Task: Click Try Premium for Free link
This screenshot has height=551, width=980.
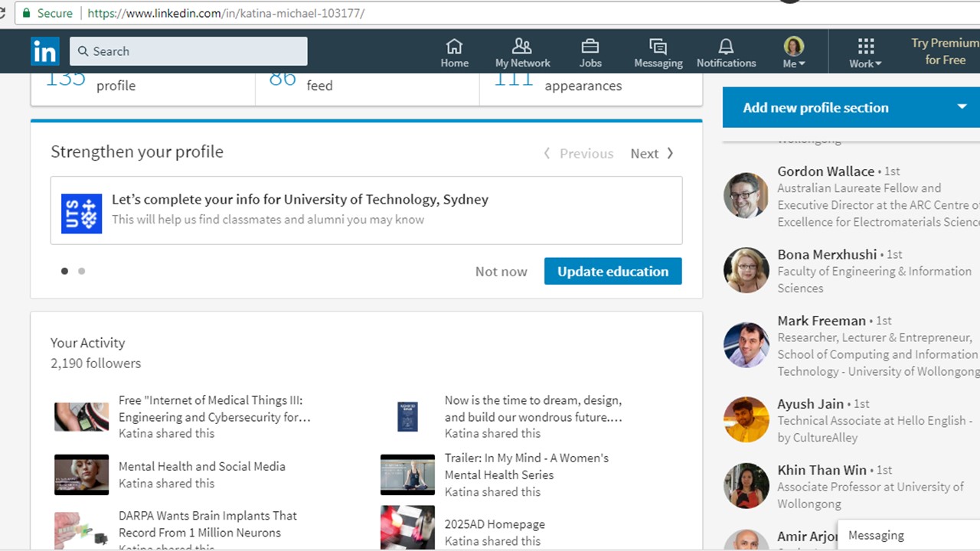Action: pyautogui.click(x=945, y=51)
